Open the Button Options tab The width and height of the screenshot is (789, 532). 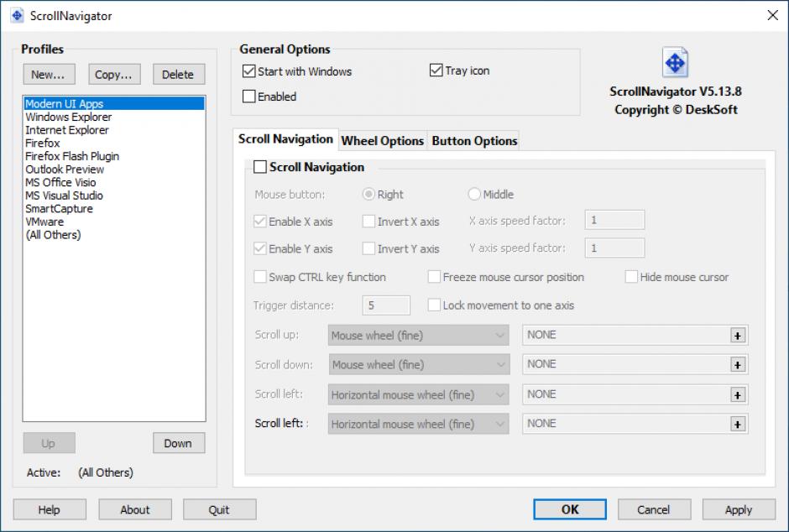474,141
